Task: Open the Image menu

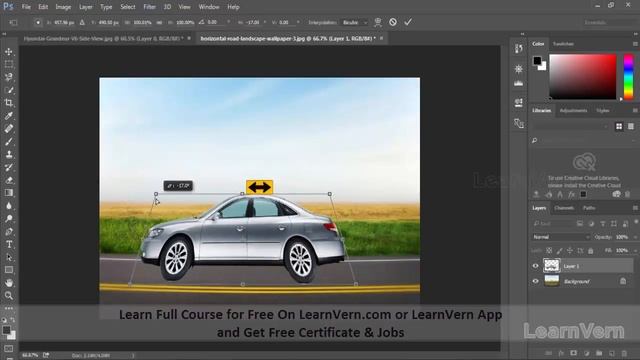Action: click(x=63, y=7)
